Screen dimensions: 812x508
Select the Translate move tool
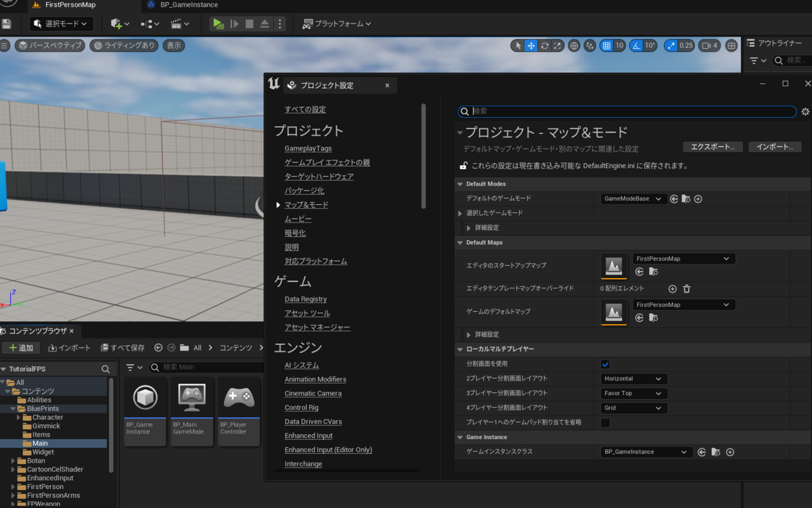pyautogui.click(x=531, y=45)
